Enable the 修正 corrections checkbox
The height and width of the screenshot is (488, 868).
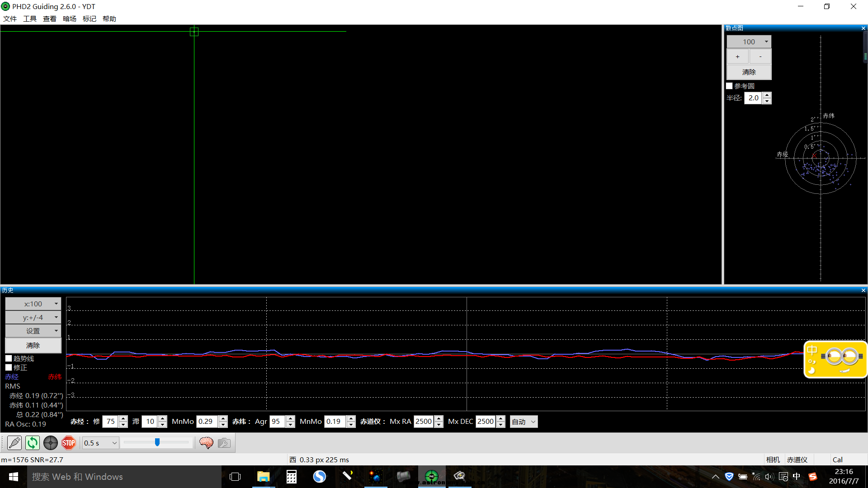pyautogui.click(x=9, y=367)
